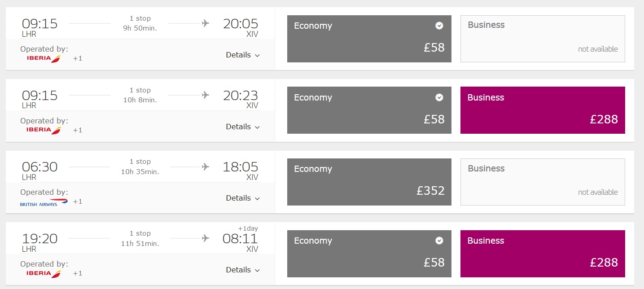The width and height of the screenshot is (644, 289).
Task: Choose £288 Business fare on 20:23 arrival flight
Action: pyautogui.click(x=543, y=110)
